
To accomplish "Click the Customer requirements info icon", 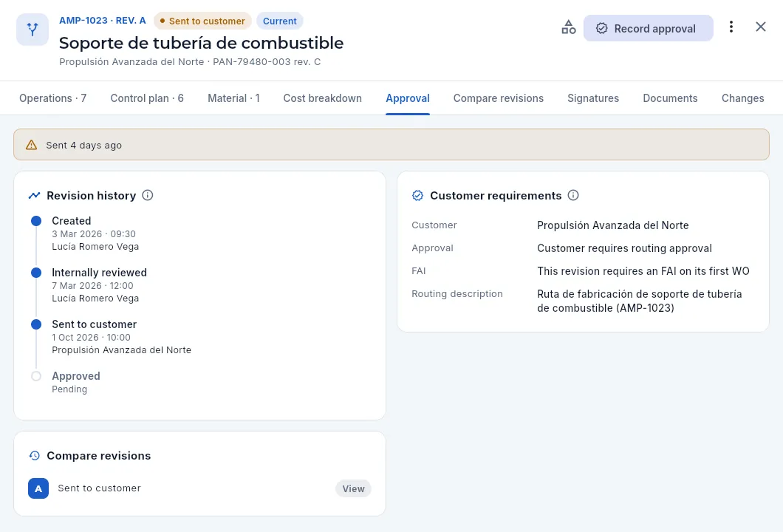I will (x=573, y=195).
